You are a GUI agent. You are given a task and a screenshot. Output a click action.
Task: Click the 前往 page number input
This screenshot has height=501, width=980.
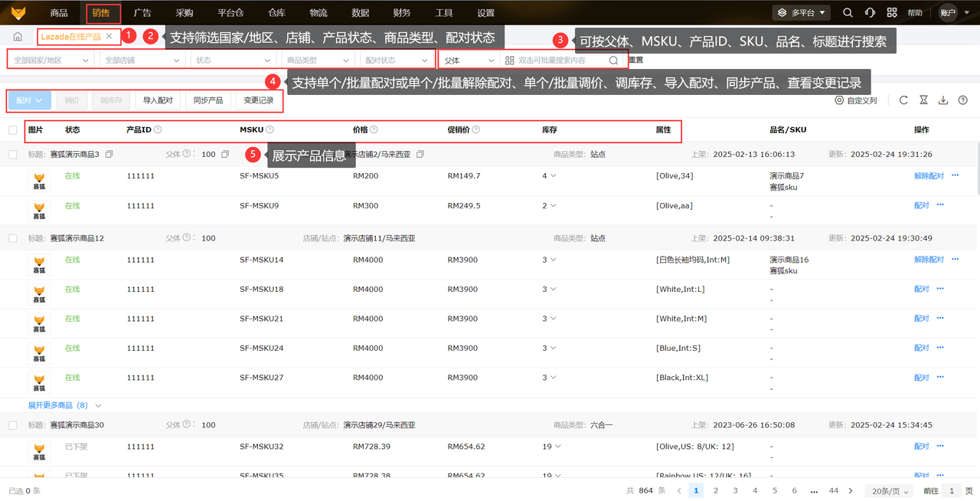952,491
